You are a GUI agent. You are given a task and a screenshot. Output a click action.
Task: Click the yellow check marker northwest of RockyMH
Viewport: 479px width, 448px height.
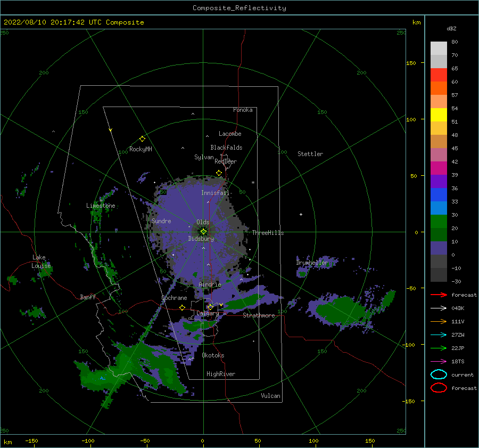[111, 130]
